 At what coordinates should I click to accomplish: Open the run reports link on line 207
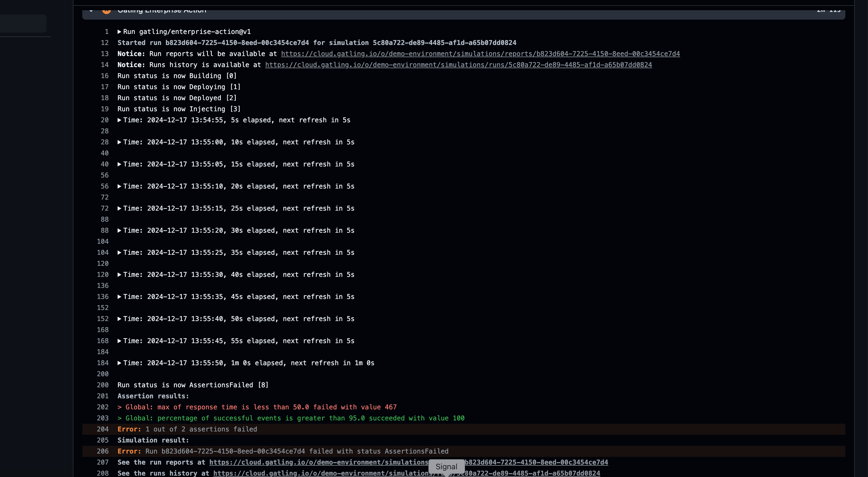(x=409, y=462)
